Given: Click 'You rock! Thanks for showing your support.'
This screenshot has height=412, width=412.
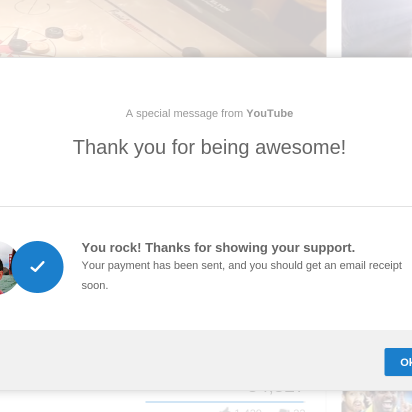Looking at the screenshot, I should pyautogui.click(x=218, y=248).
